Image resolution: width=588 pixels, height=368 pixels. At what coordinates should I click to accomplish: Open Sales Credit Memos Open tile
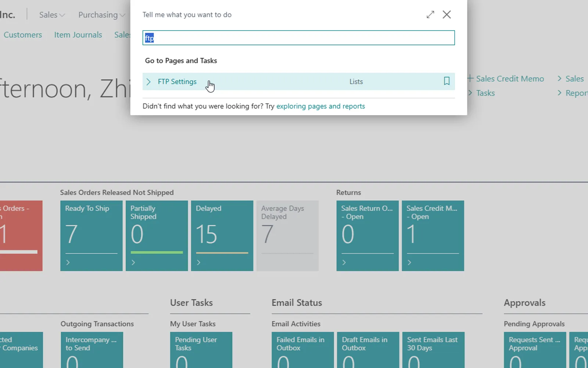433,236
